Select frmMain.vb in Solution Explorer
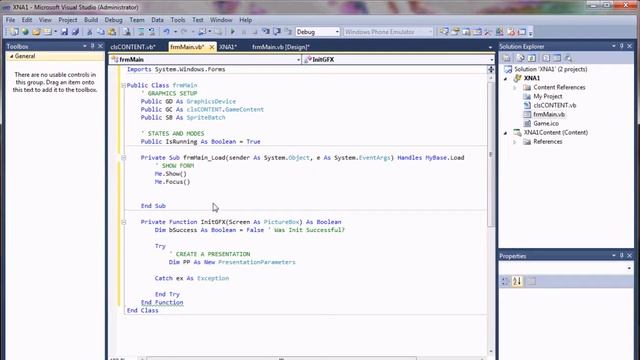640x360 pixels. (x=549, y=114)
